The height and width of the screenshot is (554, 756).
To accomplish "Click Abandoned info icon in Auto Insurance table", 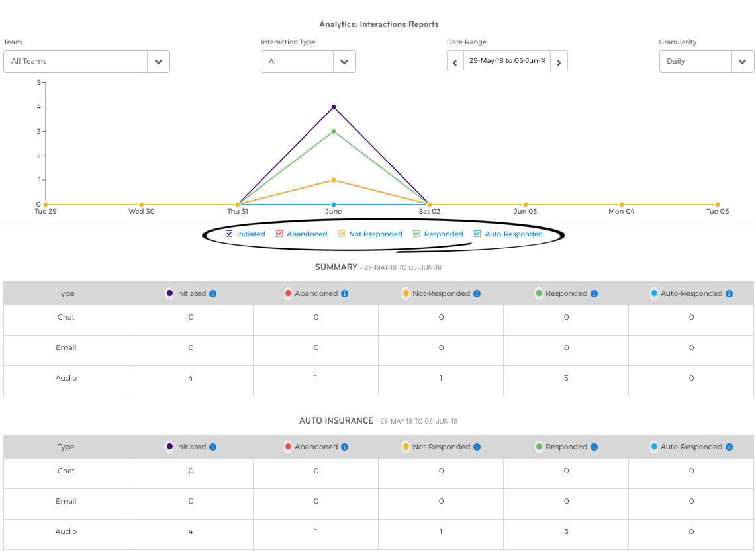I will click(x=344, y=447).
